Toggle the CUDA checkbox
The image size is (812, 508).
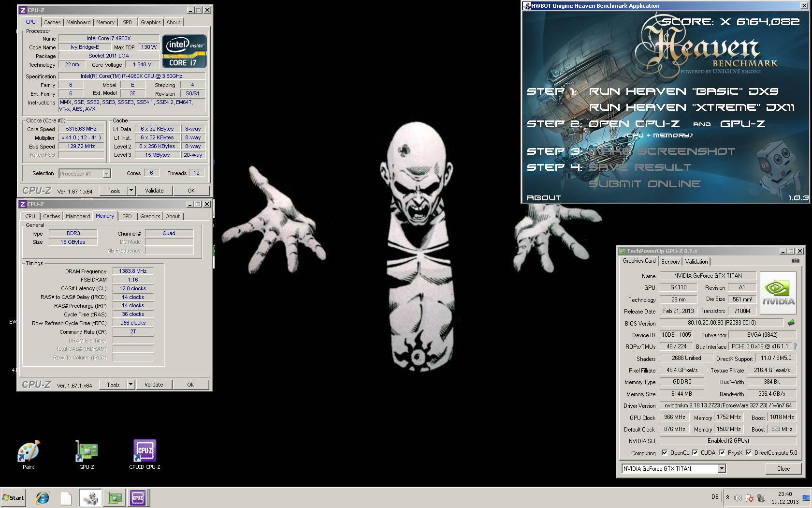pos(695,453)
